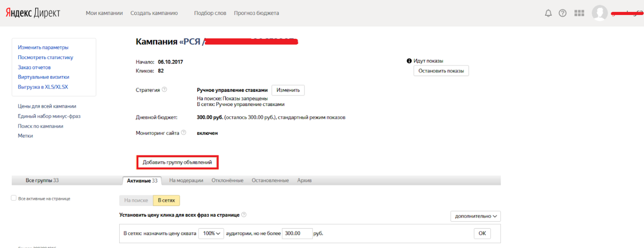Screen dimensions: 644x248
Task: Open the 100% audience coverage dropdown
Action: pyautogui.click(x=211, y=233)
